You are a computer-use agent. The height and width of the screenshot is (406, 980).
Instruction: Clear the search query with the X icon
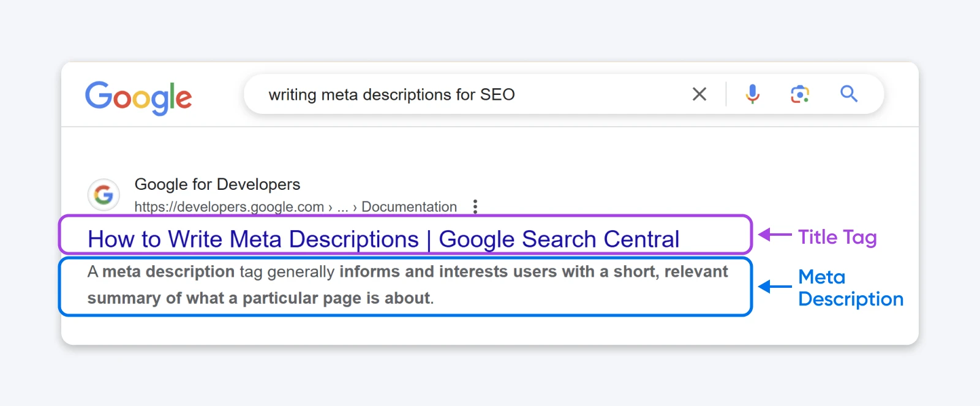[x=699, y=94]
